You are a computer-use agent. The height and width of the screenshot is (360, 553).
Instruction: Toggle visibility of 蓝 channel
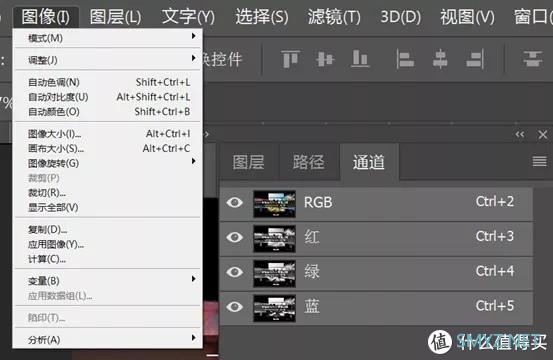tap(235, 307)
